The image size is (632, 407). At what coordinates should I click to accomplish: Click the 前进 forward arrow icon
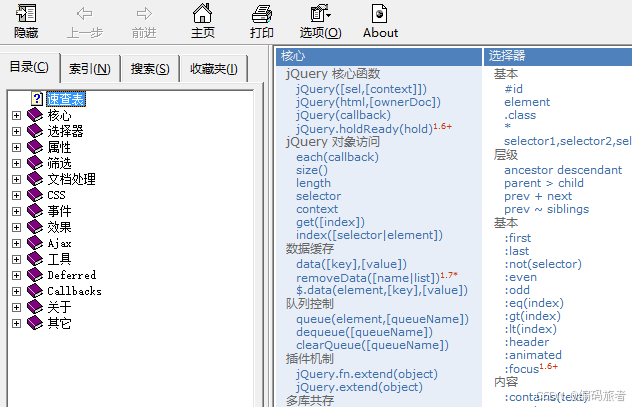click(144, 14)
